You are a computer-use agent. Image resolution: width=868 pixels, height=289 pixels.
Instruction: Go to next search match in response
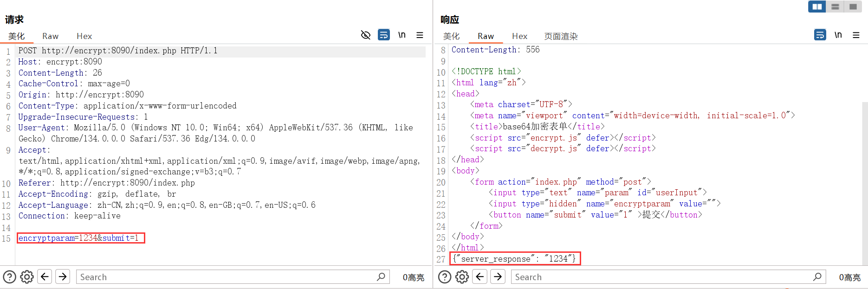click(498, 277)
